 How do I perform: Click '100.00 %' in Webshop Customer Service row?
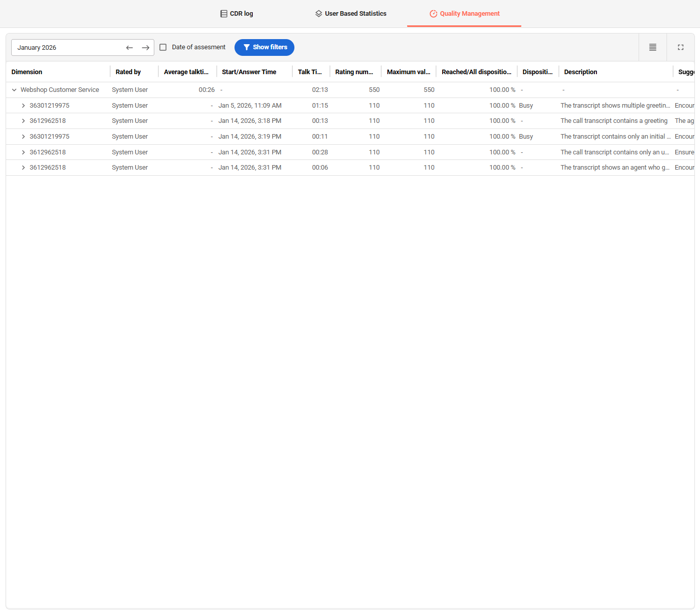[x=502, y=90]
